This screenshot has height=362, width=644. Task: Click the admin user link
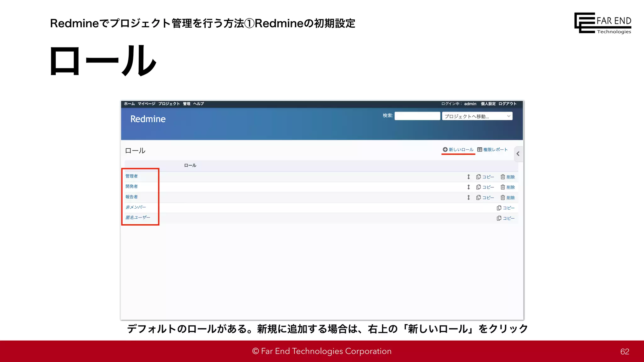470,104
